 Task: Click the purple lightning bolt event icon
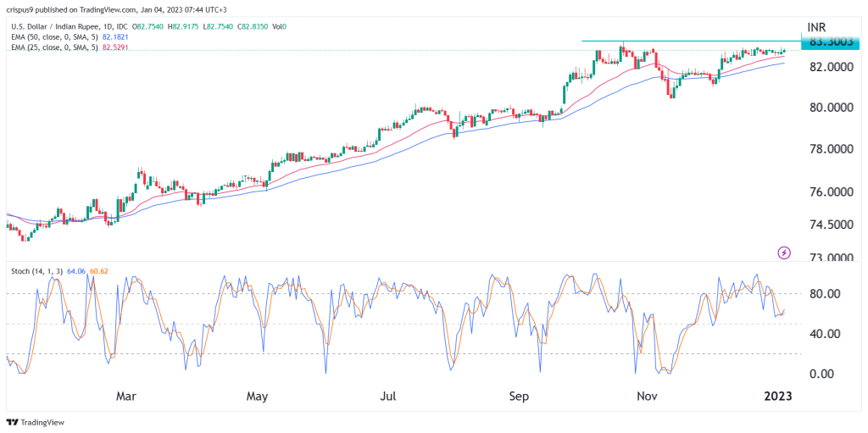point(784,253)
